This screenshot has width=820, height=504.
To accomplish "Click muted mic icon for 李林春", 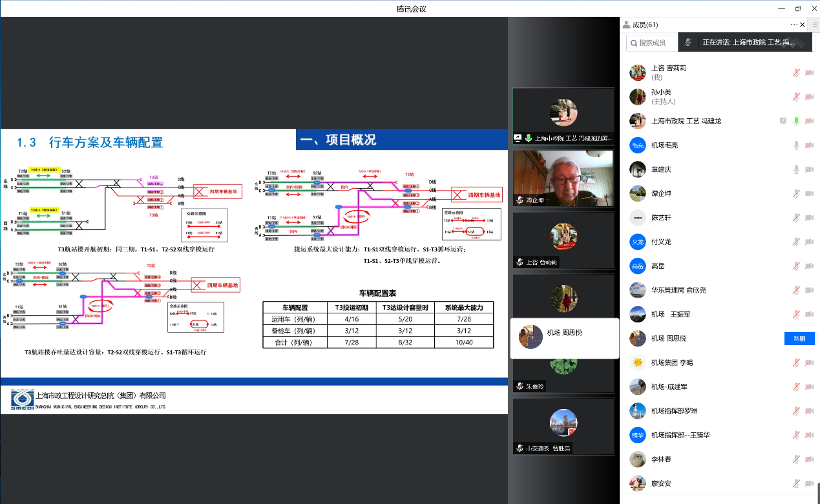I will [796, 459].
